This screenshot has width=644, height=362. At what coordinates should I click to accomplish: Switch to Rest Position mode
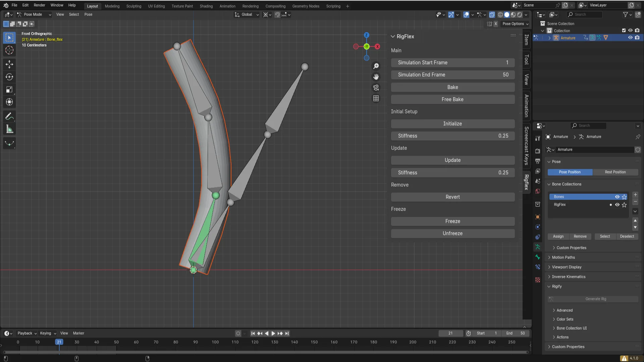coord(615,172)
